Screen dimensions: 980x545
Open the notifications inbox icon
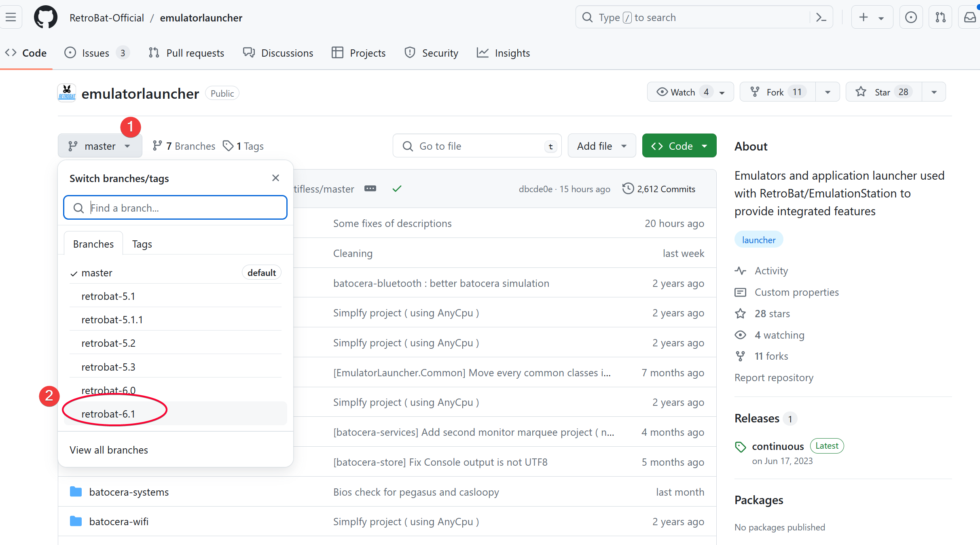point(969,17)
